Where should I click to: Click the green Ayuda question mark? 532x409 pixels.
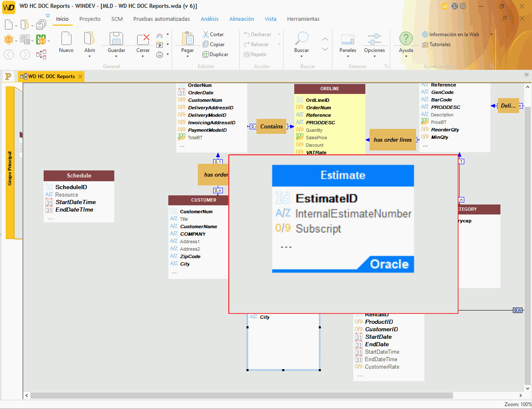click(406, 38)
